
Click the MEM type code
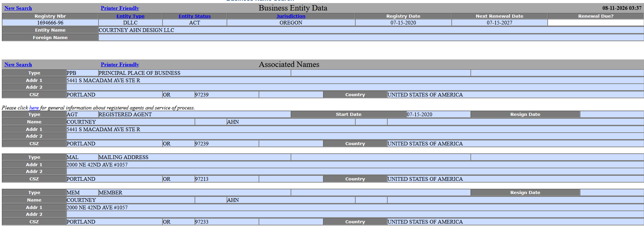(x=73, y=193)
